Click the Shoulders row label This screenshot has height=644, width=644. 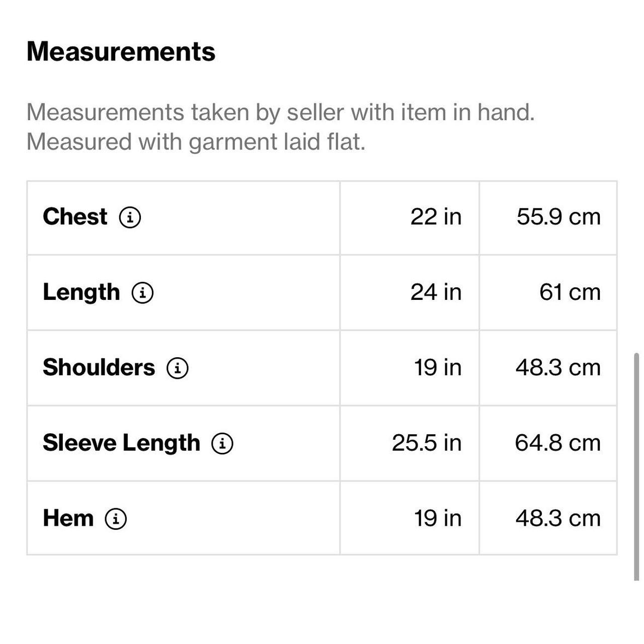tap(99, 368)
